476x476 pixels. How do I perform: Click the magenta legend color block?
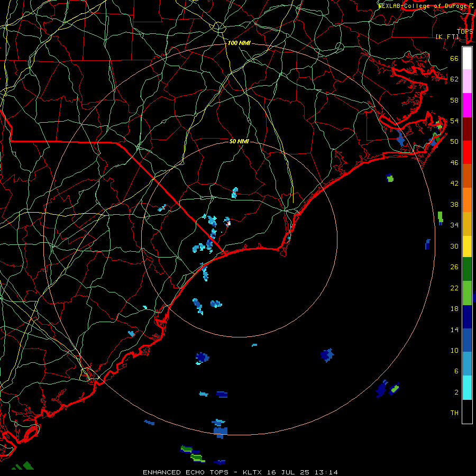(467, 105)
